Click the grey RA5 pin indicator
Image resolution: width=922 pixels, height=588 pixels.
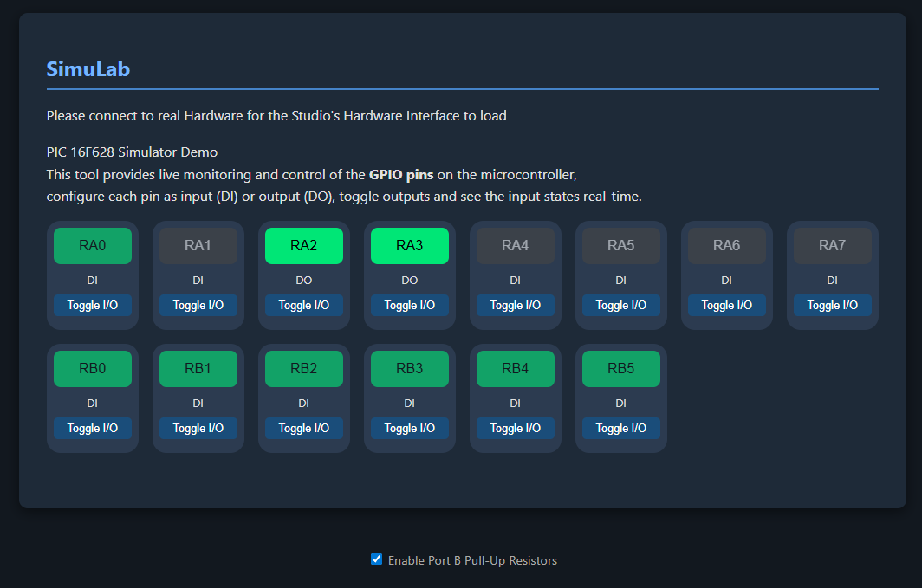(621, 246)
